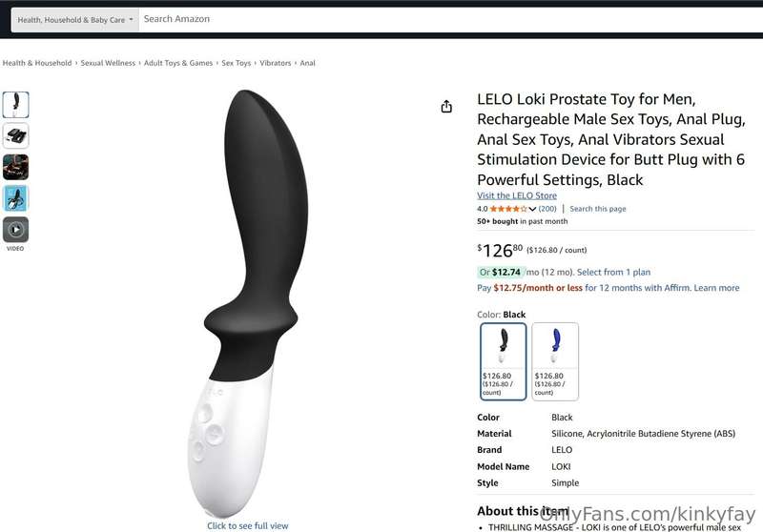Select the second thumbnail showing the box contents
The width and height of the screenshot is (763, 532).
[15, 135]
